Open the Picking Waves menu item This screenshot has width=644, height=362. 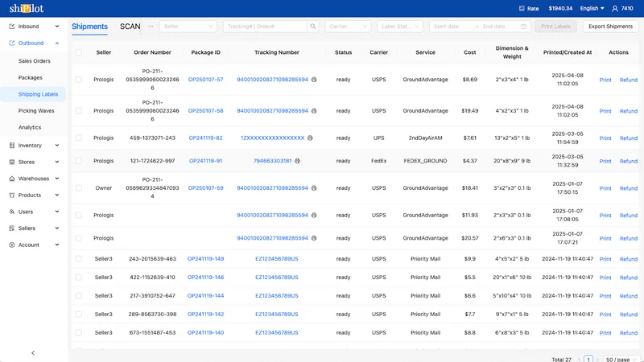36,111
